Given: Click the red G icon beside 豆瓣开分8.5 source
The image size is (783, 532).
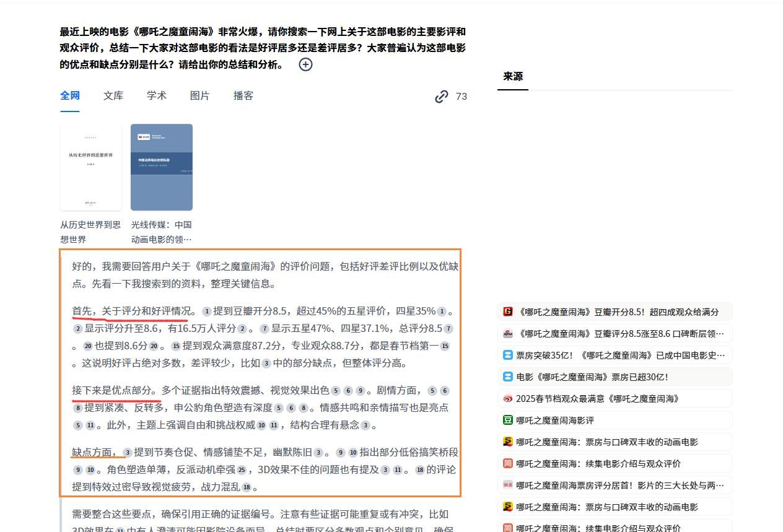Looking at the screenshot, I should click(507, 312).
